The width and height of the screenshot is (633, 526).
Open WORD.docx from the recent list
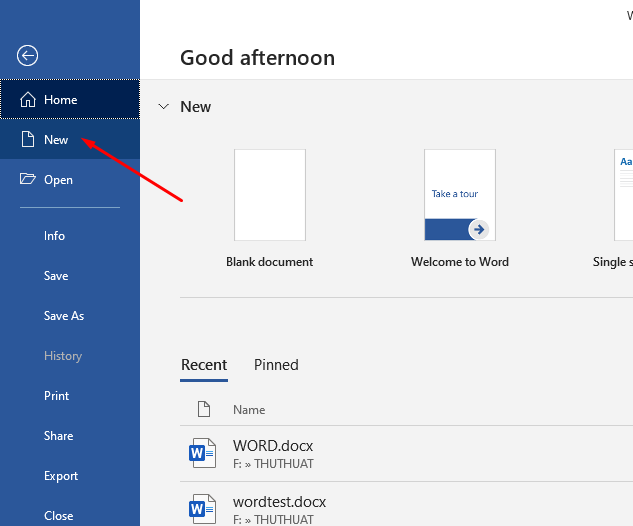(406, 453)
